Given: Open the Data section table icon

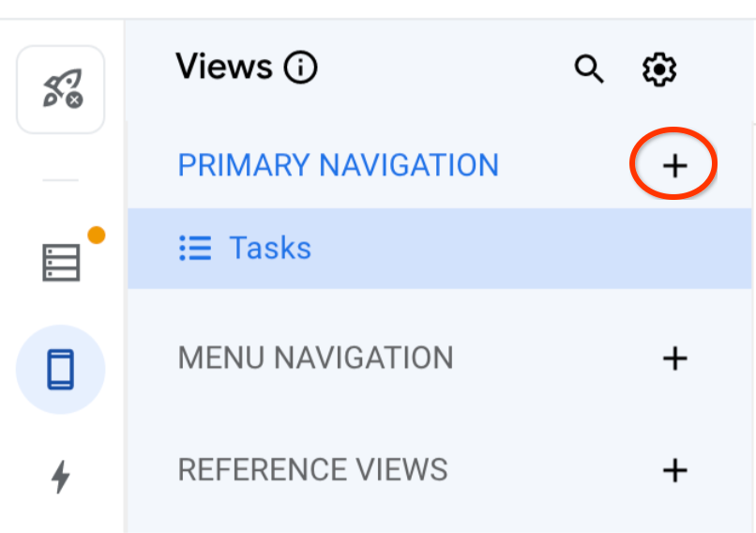Looking at the screenshot, I should click(x=62, y=262).
